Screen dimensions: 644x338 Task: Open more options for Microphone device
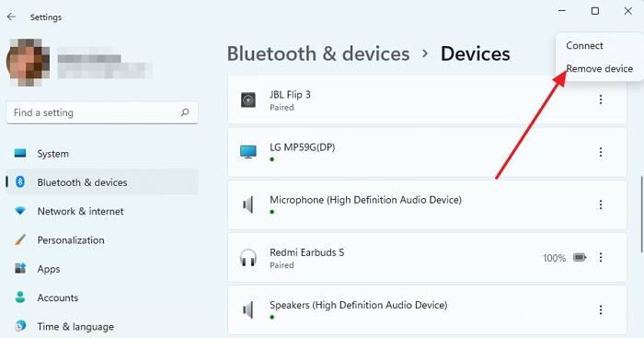[x=601, y=204]
